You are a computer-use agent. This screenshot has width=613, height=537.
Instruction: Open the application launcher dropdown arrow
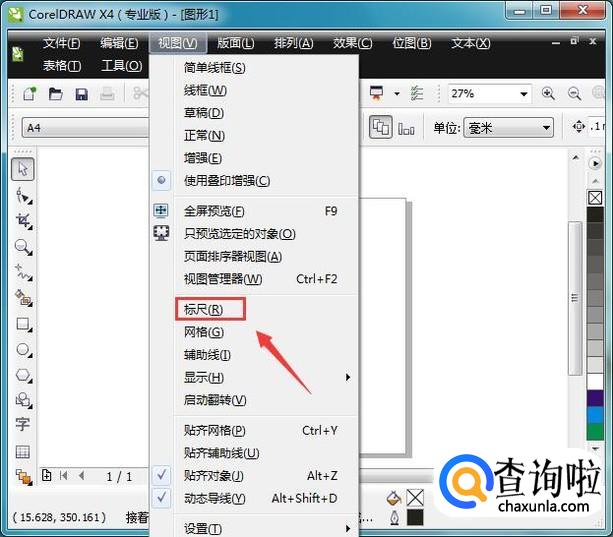(x=397, y=93)
